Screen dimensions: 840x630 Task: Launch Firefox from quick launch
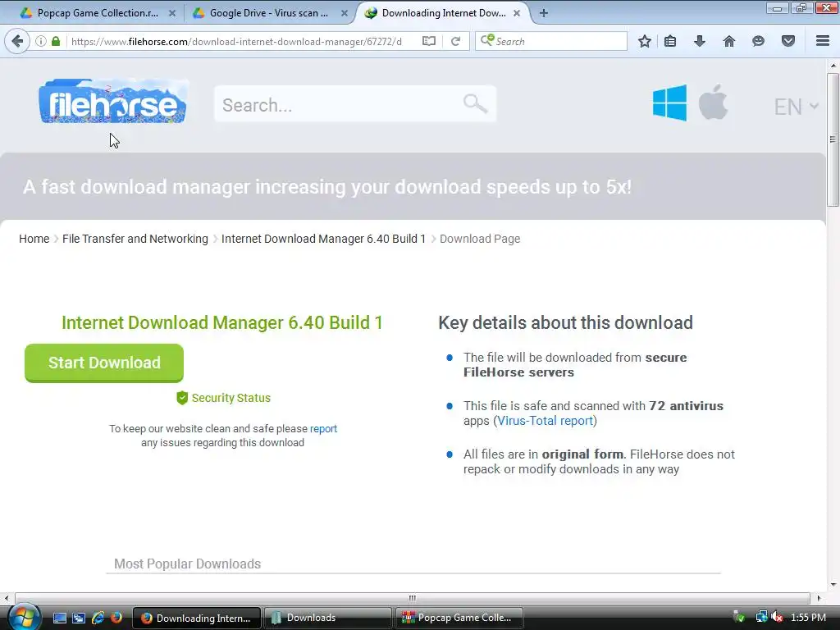116,618
